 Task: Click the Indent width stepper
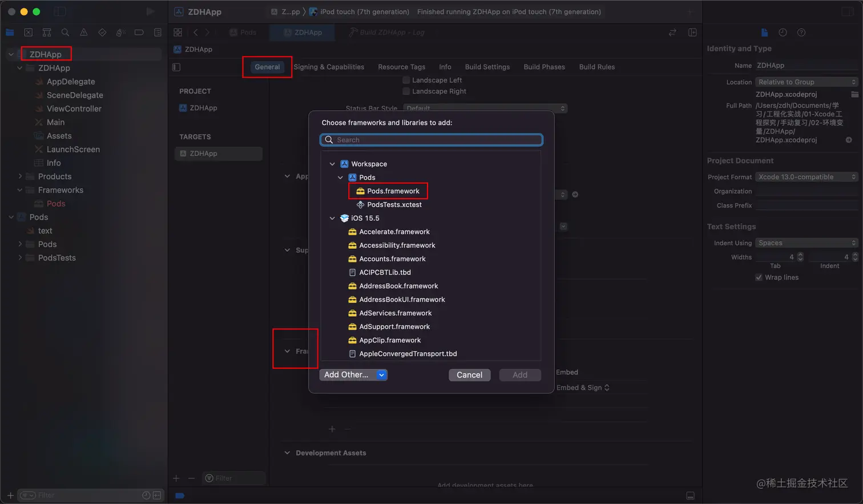[x=855, y=257]
